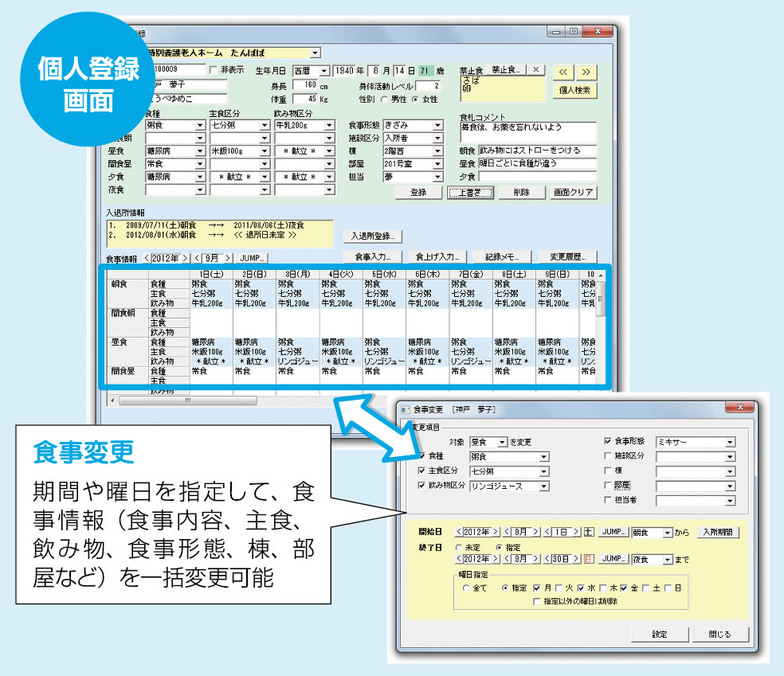Tick the 非表示 checkbox

(x=213, y=70)
